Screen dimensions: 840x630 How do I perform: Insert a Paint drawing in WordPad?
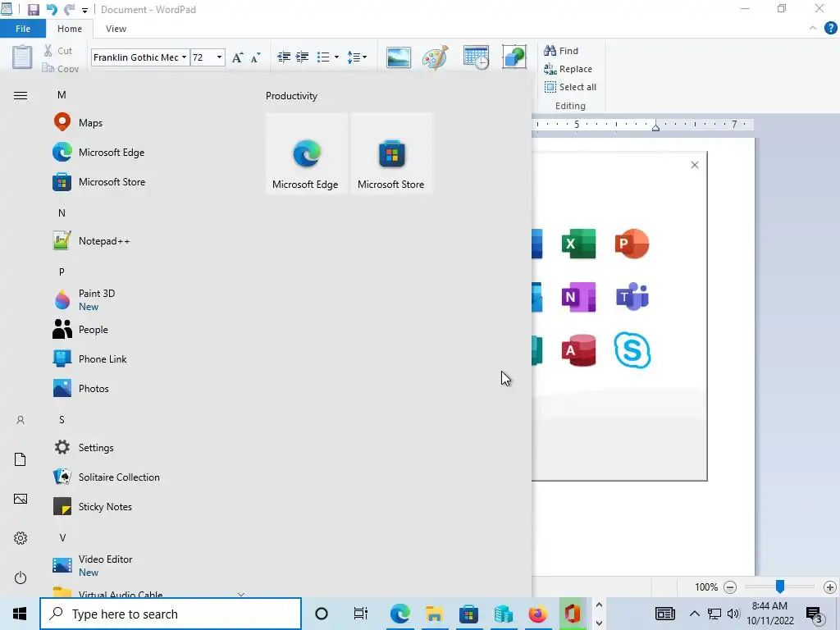point(435,57)
